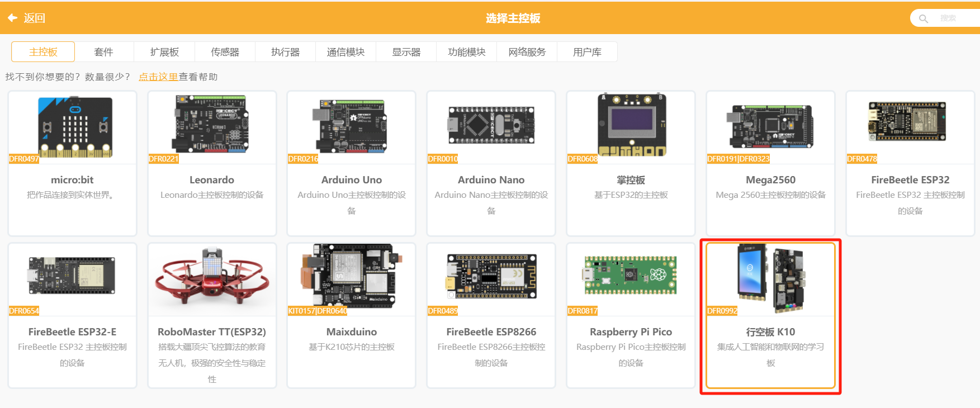The height and width of the screenshot is (408, 980).
Task: Open the 点击这里 help link
Action: tap(158, 77)
